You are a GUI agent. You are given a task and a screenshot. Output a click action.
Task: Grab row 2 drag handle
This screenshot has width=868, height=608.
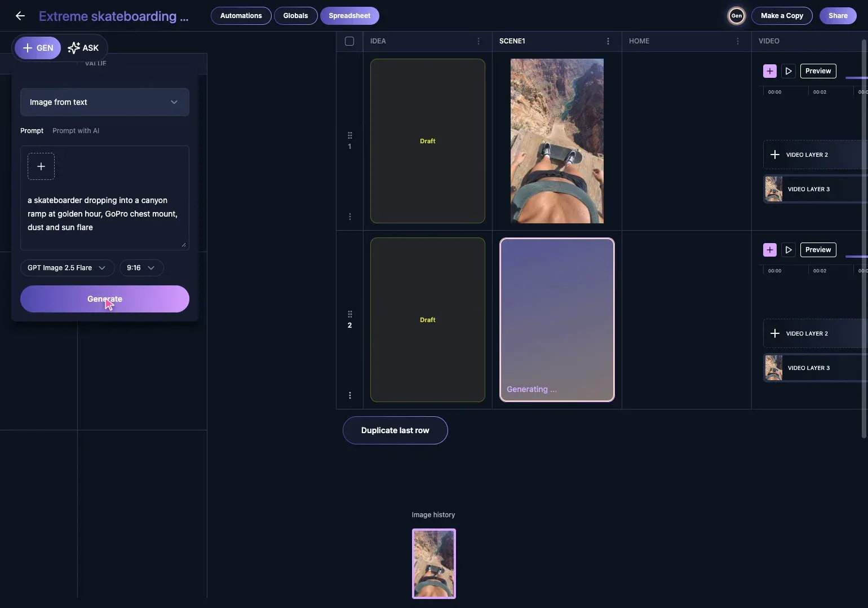click(350, 314)
